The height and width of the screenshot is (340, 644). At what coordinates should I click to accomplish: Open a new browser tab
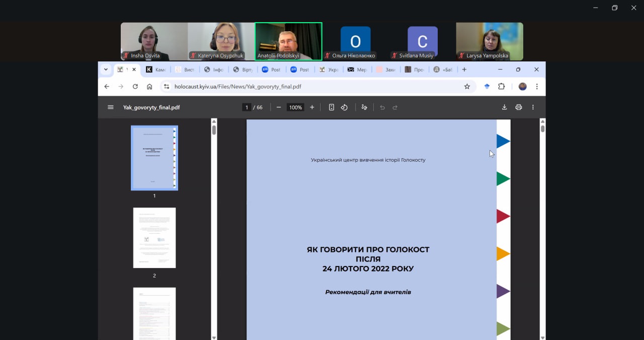pos(464,70)
